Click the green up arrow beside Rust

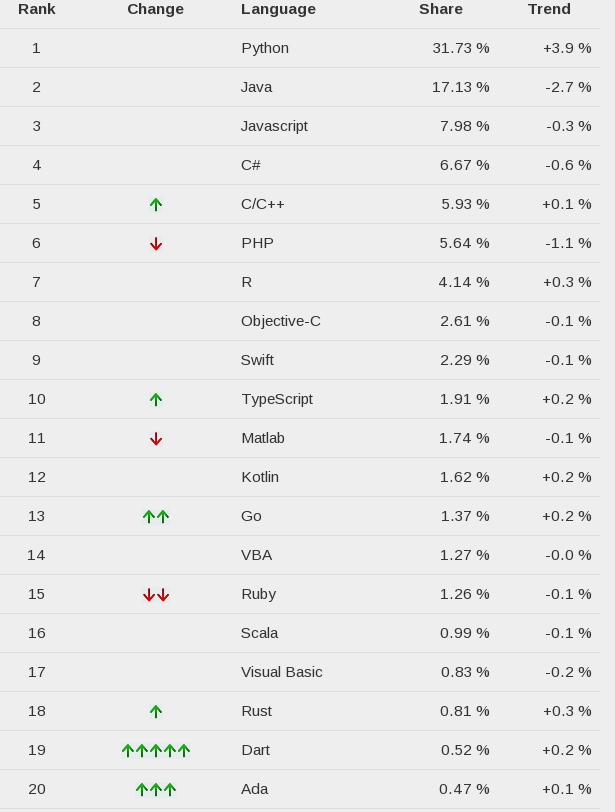point(156,711)
